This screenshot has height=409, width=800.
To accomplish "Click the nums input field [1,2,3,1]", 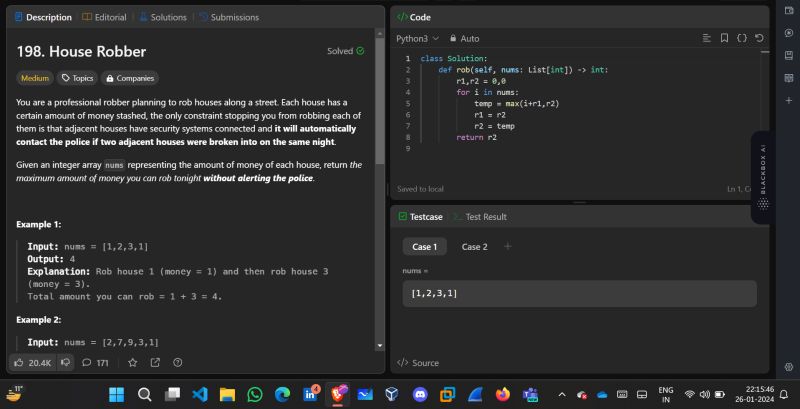I will (579, 294).
